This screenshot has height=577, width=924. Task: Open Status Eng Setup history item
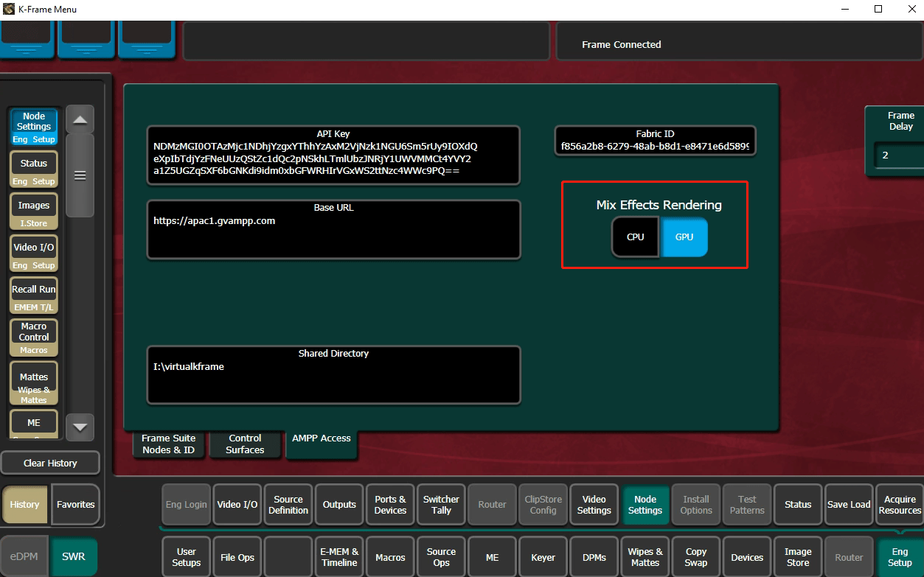point(34,169)
